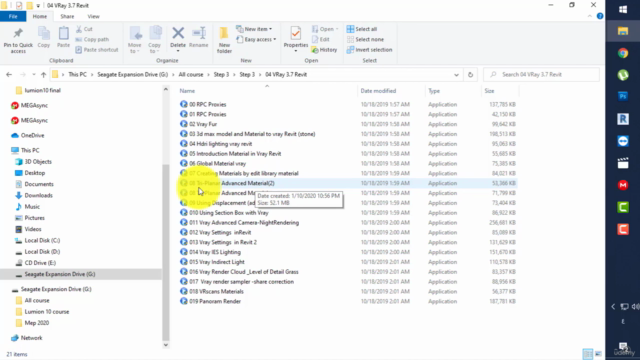Screen dimensions: 640x360
Task: Click the Windows Start button
Action: 623,9
